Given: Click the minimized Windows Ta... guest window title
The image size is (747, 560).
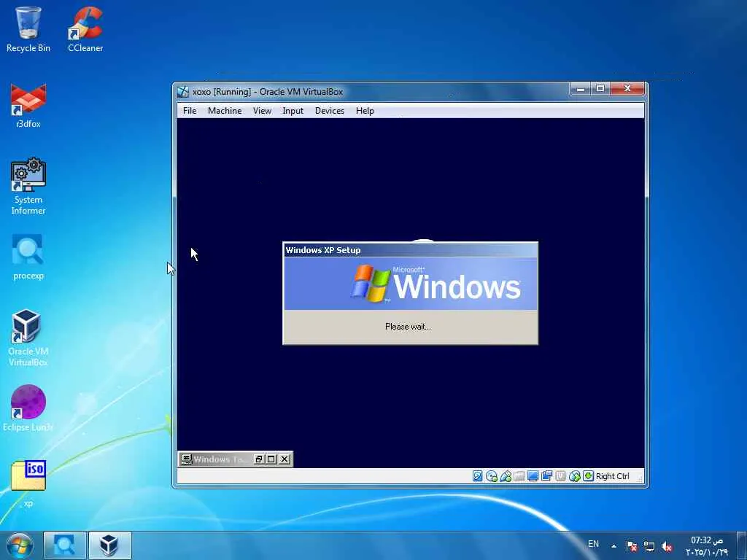Looking at the screenshot, I should tap(220, 459).
